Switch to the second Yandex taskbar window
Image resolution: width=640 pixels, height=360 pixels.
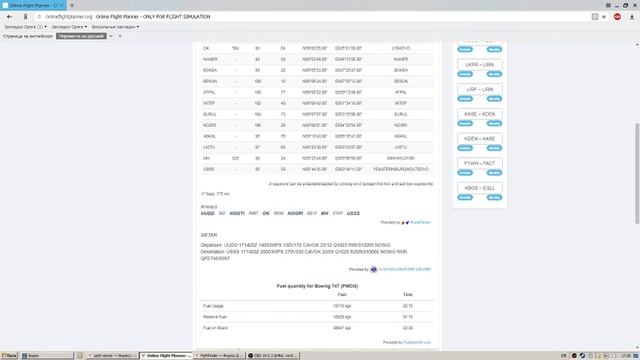(x=219, y=356)
